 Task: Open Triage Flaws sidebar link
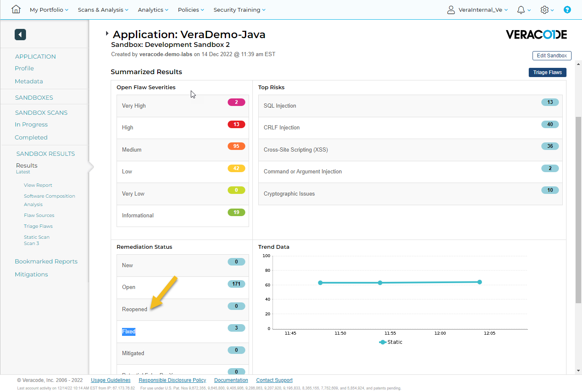(x=38, y=226)
